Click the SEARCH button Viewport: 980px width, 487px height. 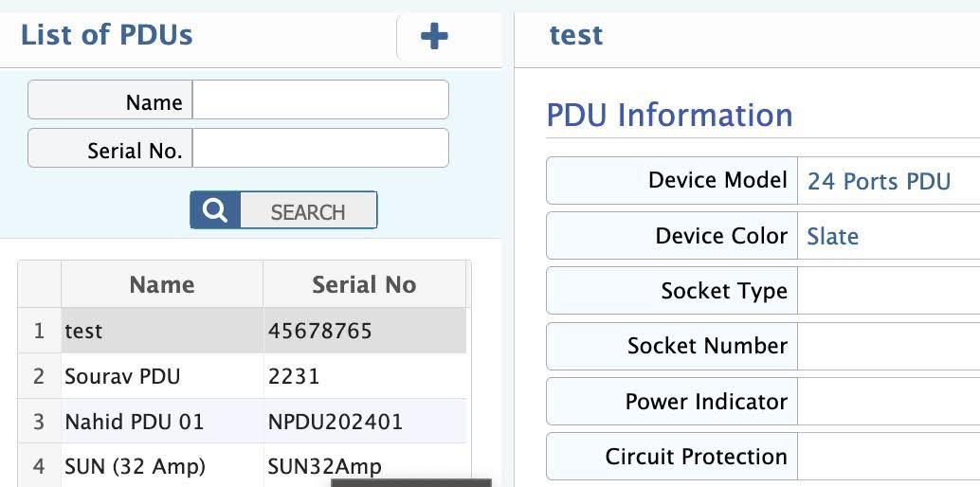(x=283, y=210)
